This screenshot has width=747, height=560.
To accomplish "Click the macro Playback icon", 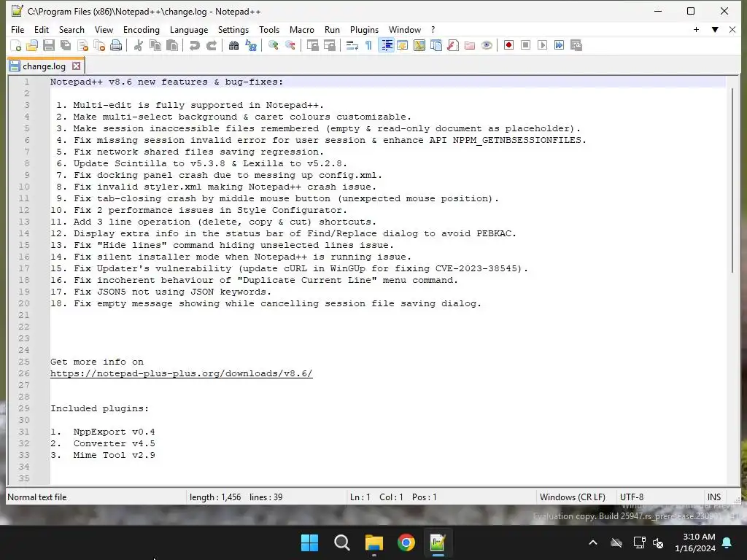I will pos(542,46).
